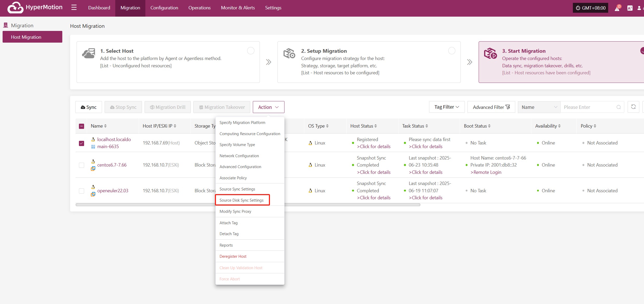Select Computing Resource Configuration menu entry
The width and height of the screenshot is (644, 304).
pyautogui.click(x=250, y=134)
